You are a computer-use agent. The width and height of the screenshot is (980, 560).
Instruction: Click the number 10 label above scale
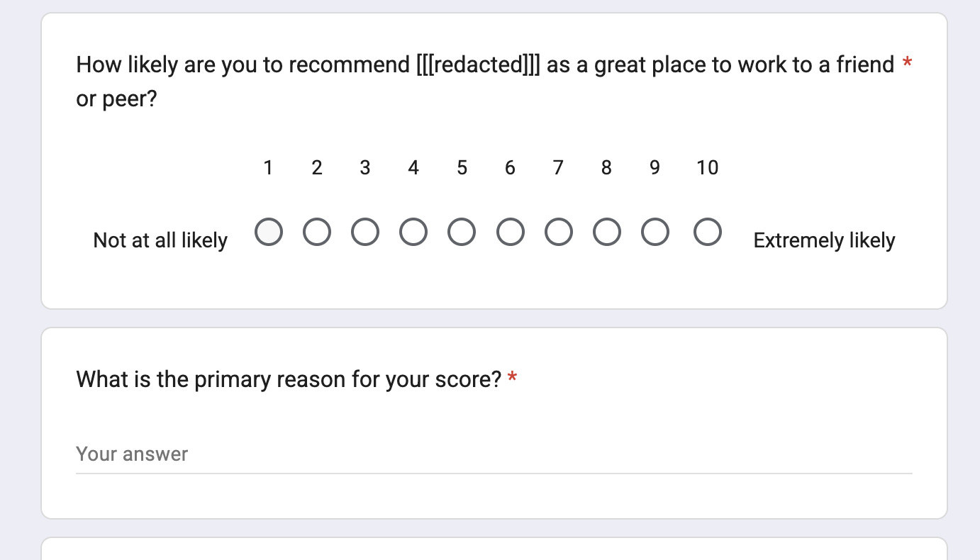tap(707, 168)
